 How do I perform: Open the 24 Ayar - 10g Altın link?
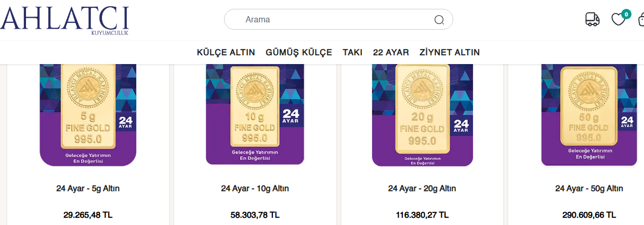255,189
